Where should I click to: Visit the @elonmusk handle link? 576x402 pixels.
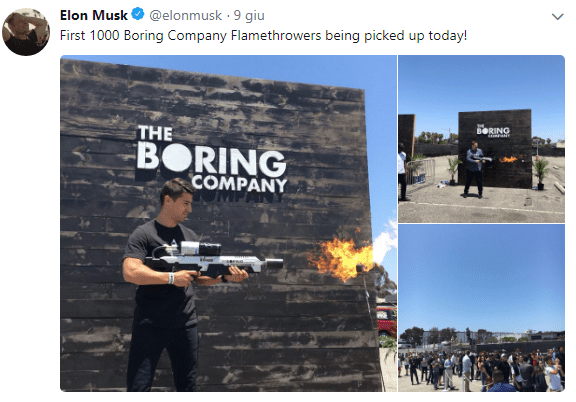(x=186, y=15)
